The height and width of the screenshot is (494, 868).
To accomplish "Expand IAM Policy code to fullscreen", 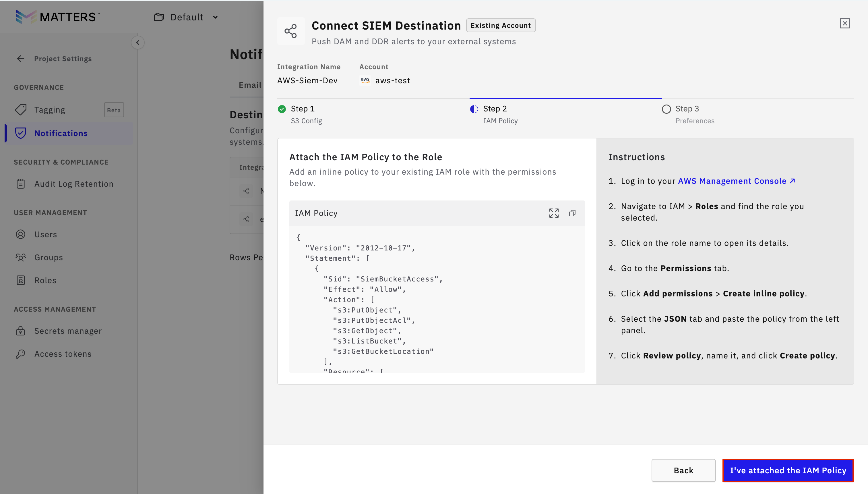I will 554,213.
